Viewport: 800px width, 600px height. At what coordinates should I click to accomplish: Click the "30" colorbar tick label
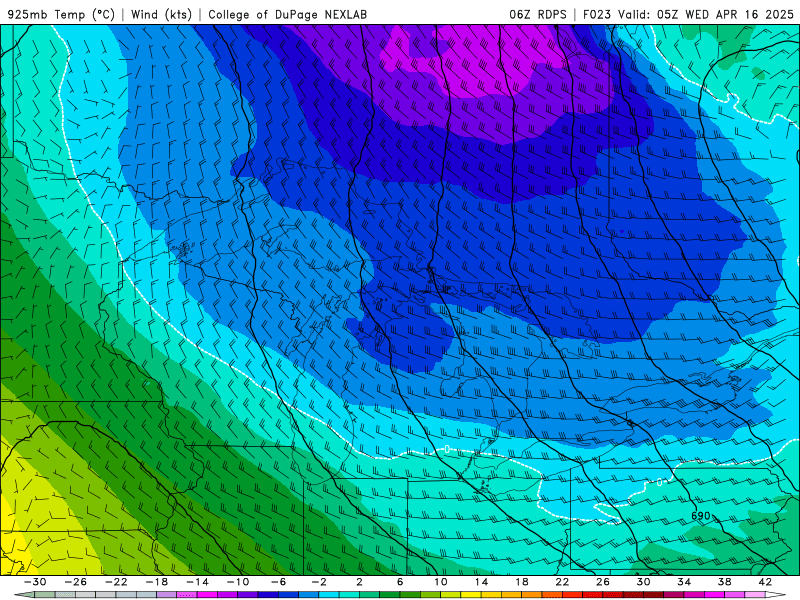click(x=643, y=582)
